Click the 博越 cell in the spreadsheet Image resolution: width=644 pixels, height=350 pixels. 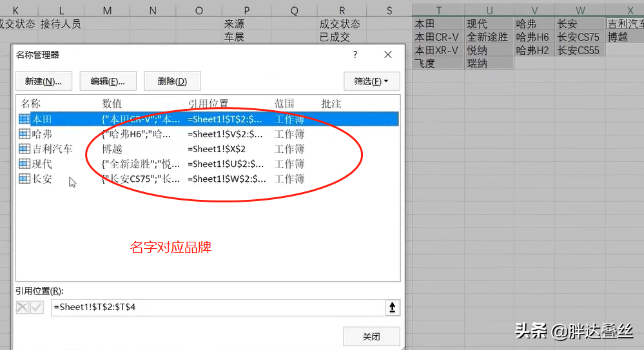point(625,37)
